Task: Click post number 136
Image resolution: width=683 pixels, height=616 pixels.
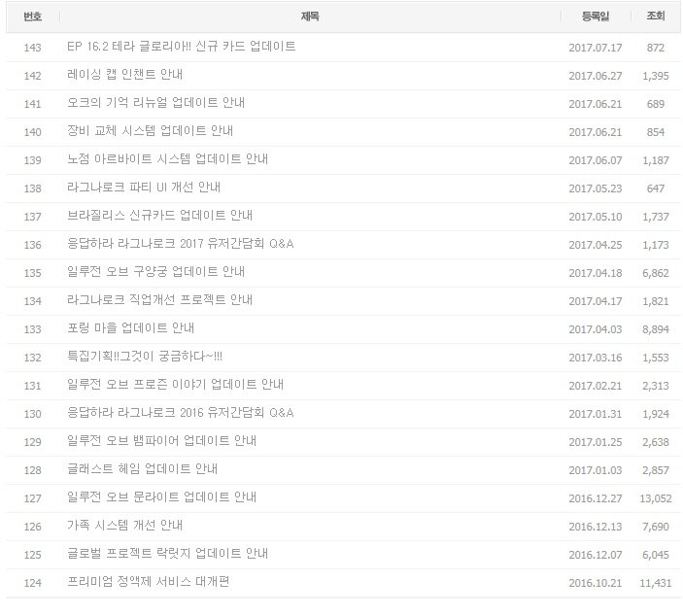Action: pos(33,245)
